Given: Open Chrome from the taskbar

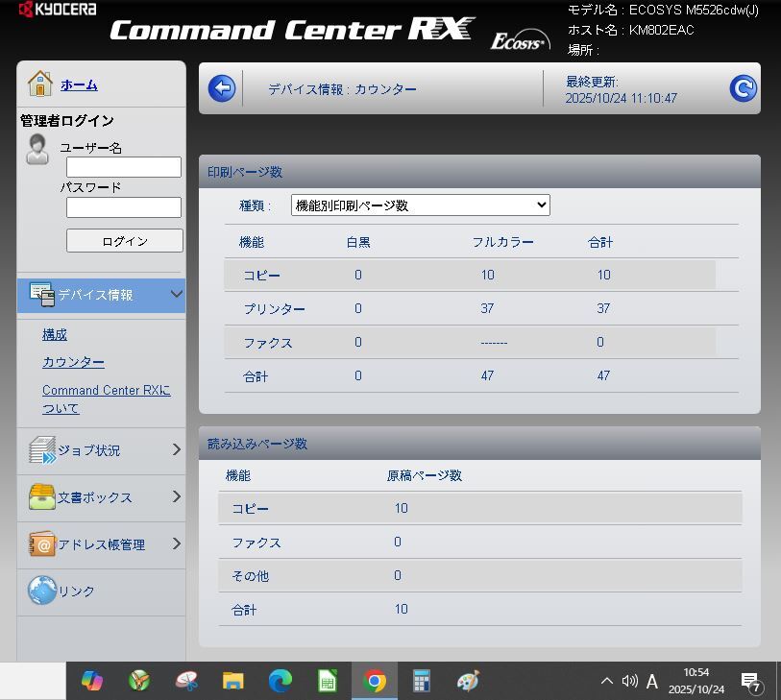Looking at the screenshot, I should click(374, 680).
